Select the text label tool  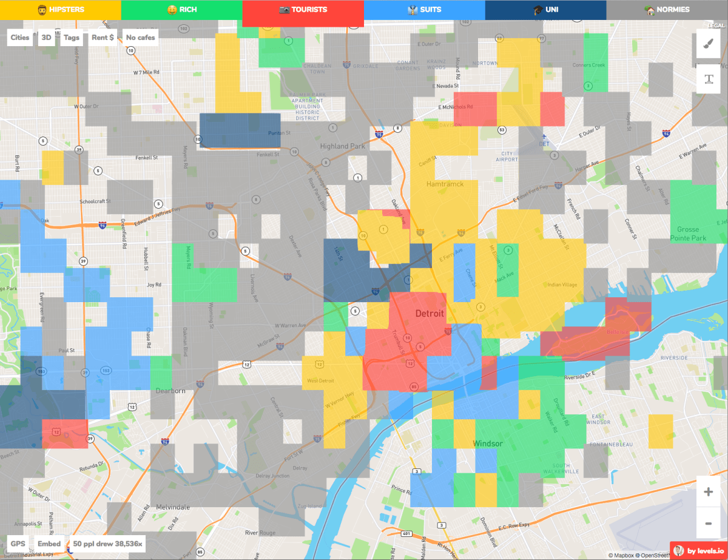[708, 79]
